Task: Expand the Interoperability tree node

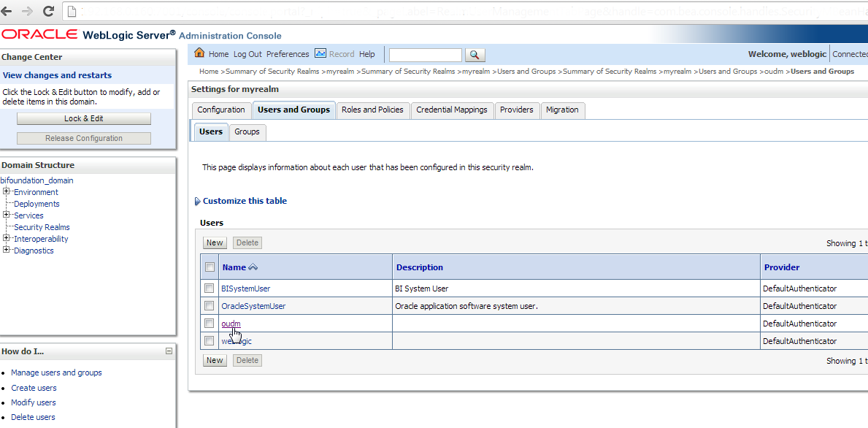Action: [6, 238]
